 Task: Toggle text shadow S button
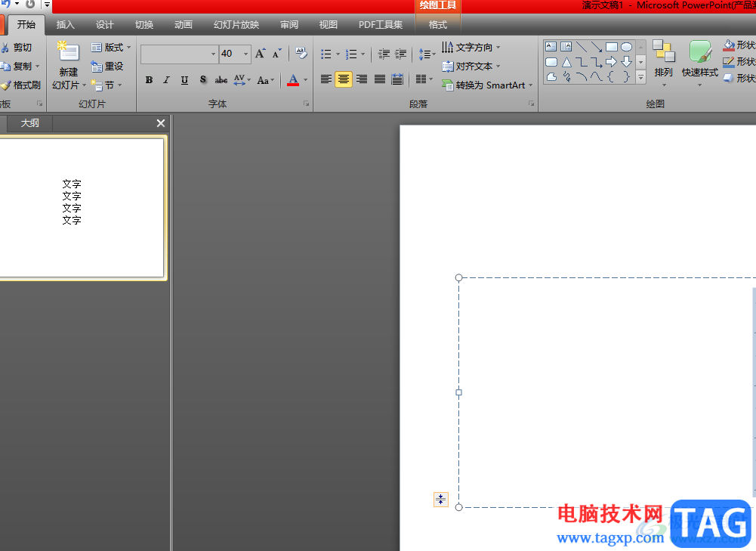point(203,80)
